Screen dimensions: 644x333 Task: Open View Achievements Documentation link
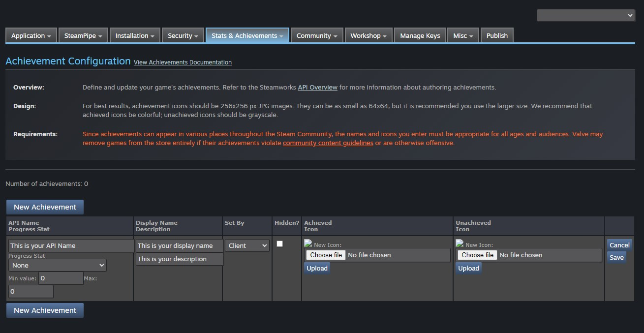[x=183, y=62]
